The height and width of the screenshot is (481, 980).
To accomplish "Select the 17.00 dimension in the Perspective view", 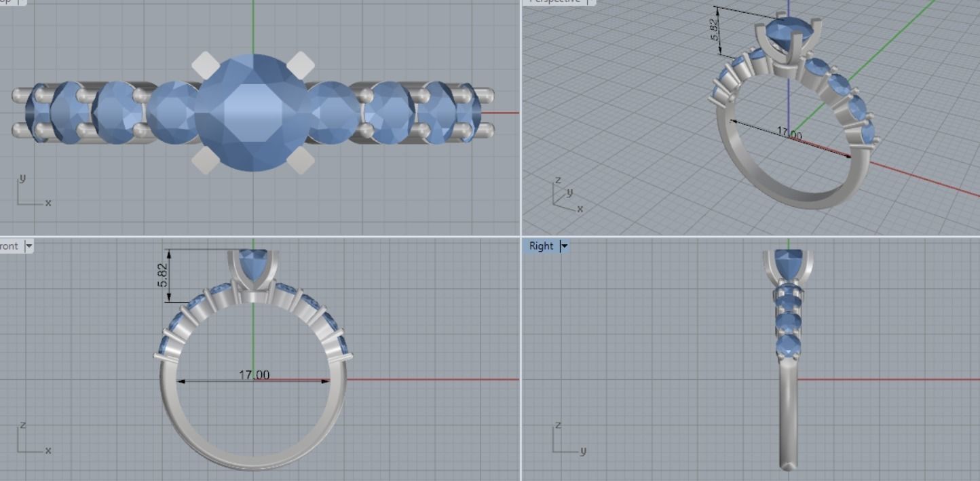I will 789,134.
